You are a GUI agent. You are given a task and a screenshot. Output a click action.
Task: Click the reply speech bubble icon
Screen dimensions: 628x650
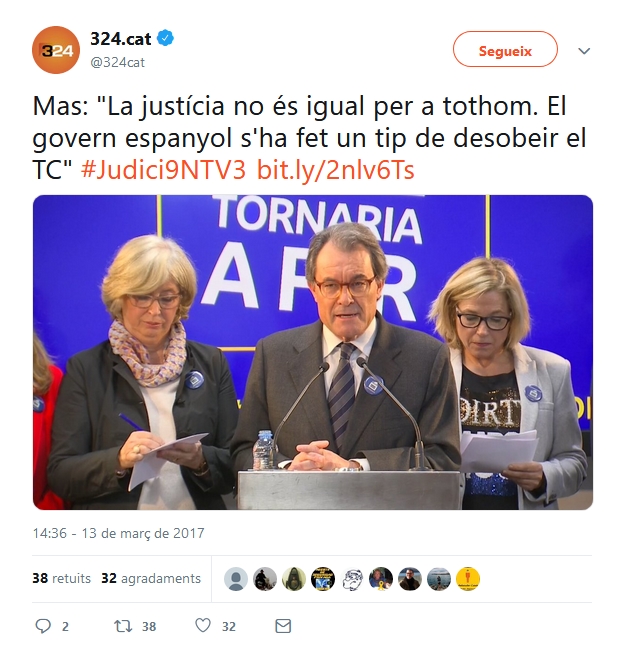pos(43,626)
